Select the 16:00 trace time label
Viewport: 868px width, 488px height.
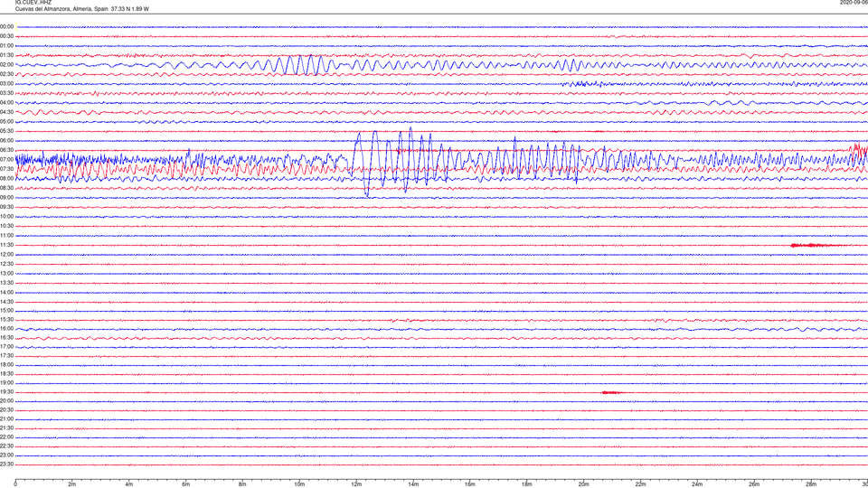click(x=7, y=329)
